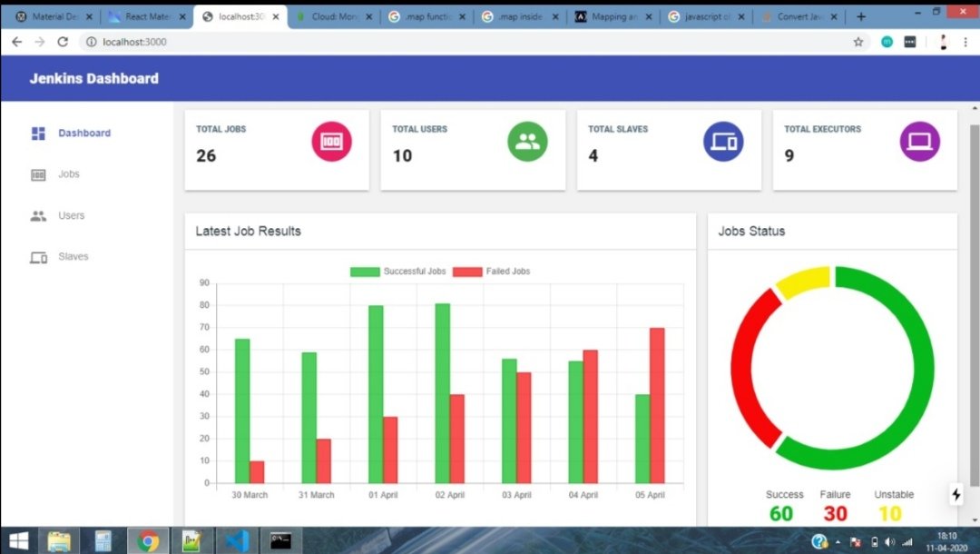
Task: Click the teal round extension icon
Action: pos(887,42)
